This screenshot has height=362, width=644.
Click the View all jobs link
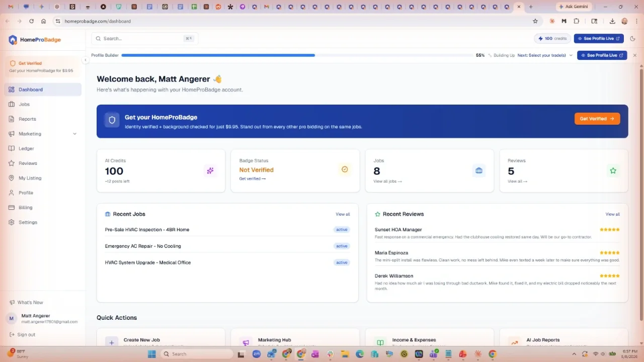(x=387, y=181)
